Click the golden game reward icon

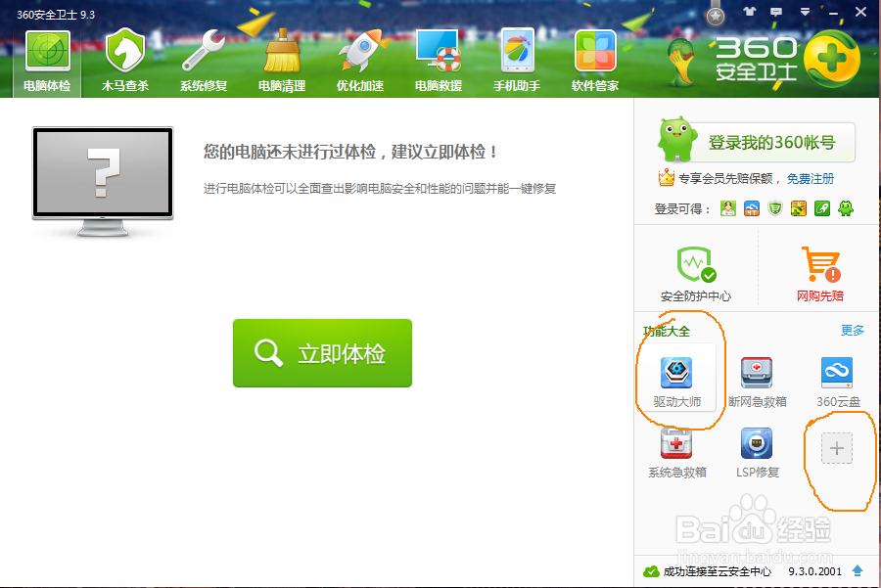[799, 209]
